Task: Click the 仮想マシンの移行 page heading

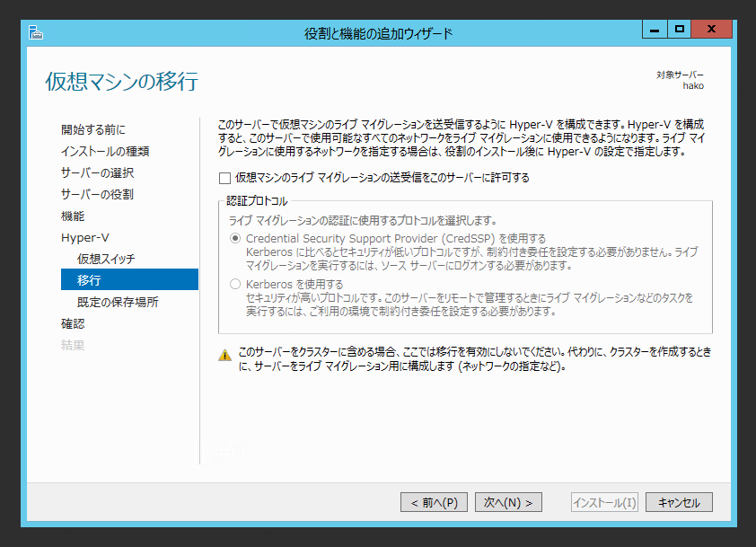Action: click(121, 81)
